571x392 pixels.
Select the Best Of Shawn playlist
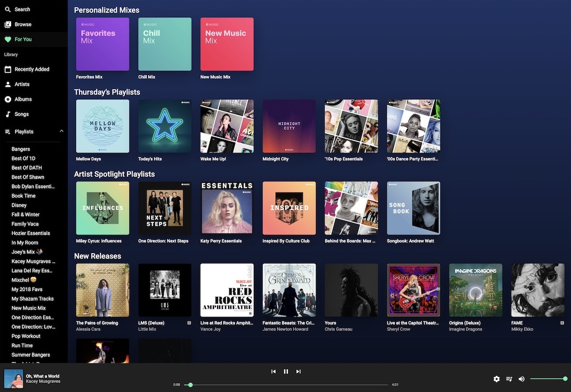point(28,177)
